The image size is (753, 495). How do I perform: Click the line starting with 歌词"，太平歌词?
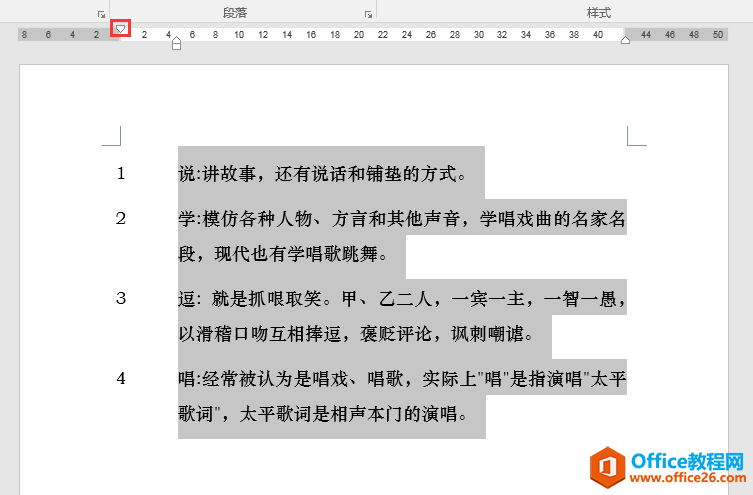323,413
